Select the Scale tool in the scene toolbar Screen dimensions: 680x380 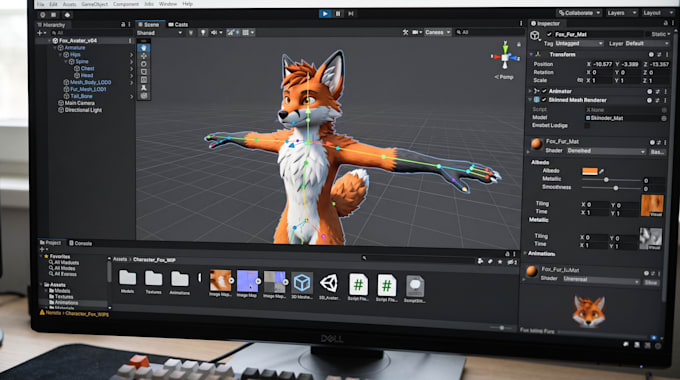[x=144, y=72]
